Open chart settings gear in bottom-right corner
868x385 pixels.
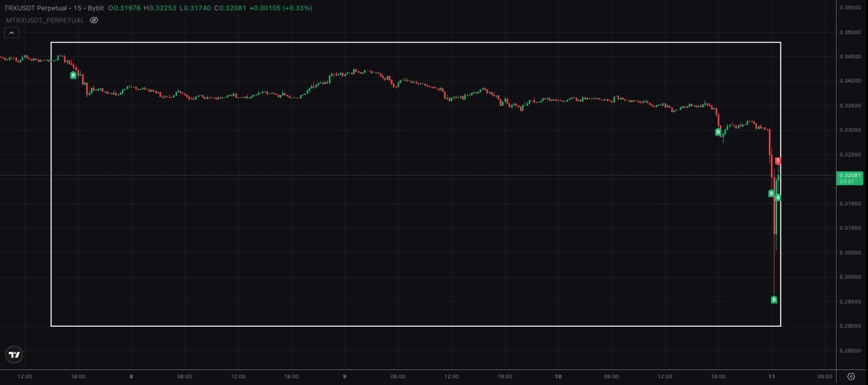click(851, 376)
